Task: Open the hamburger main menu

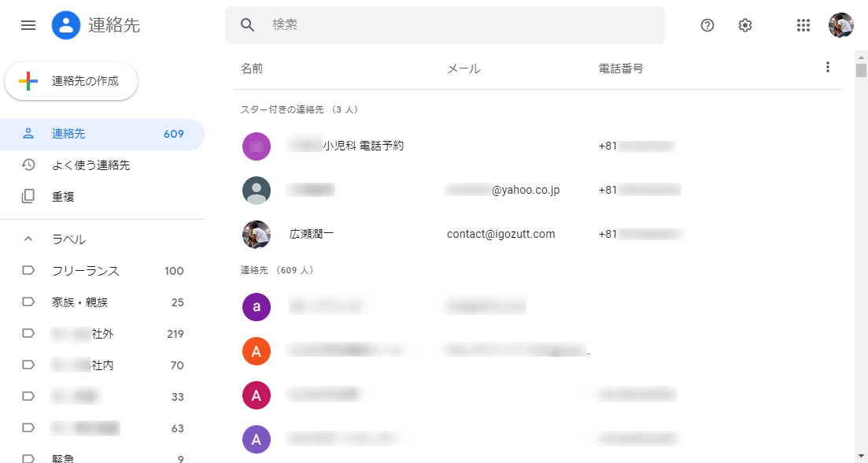Action: 28,25
